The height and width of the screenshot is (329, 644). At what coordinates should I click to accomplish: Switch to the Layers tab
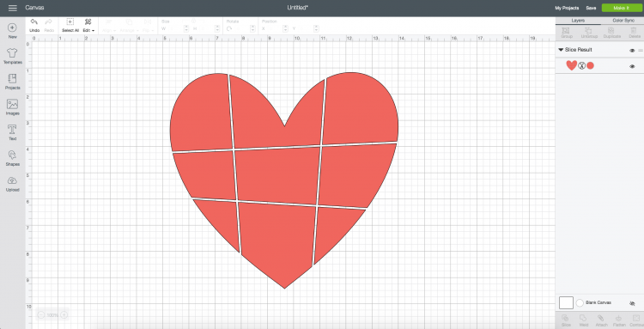pyautogui.click(x=578, y=20)
